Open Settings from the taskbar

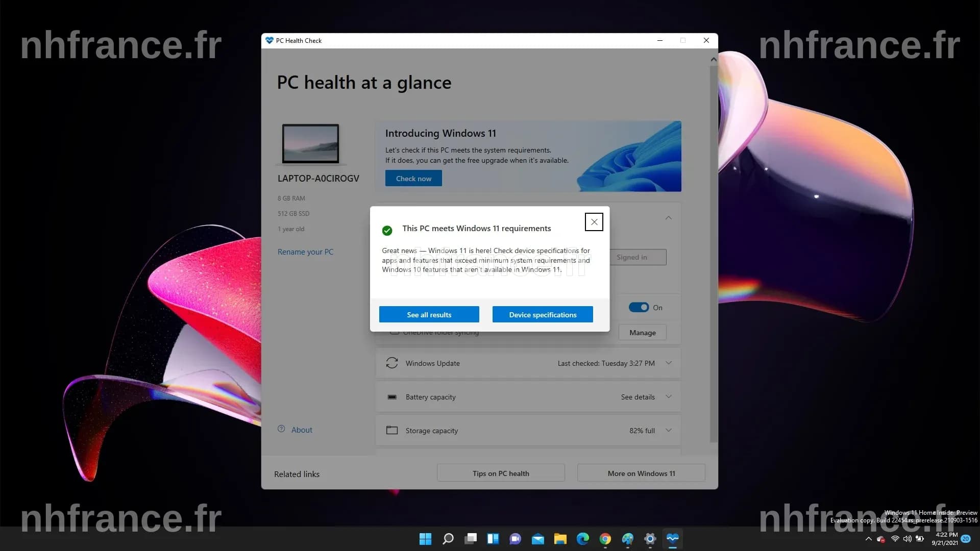(x=650, y=539)
